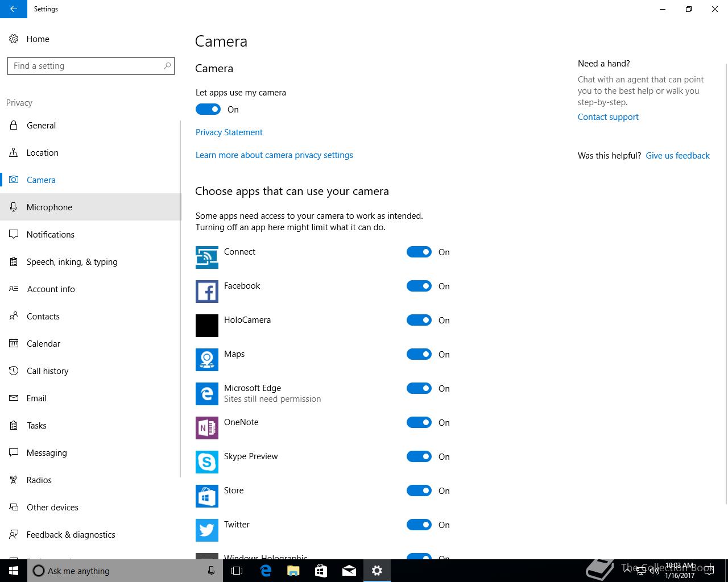Select Camera in the Privacy sidebar
Screen dimensions: 728x582
(x=90, y=180)
